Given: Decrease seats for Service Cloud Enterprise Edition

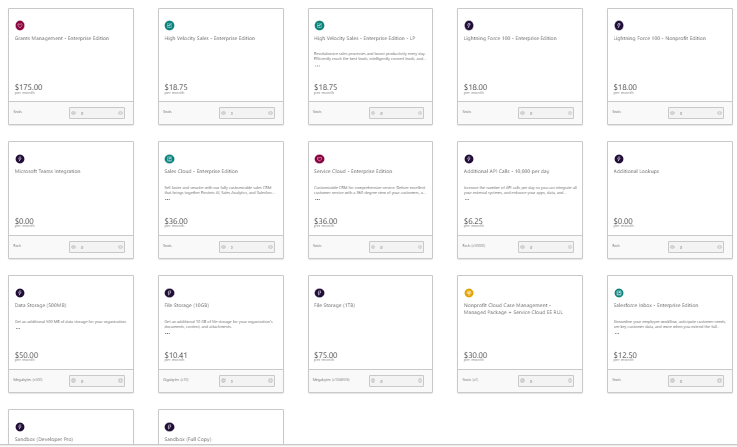Looking at the screenshot, I should click(373, 247).
